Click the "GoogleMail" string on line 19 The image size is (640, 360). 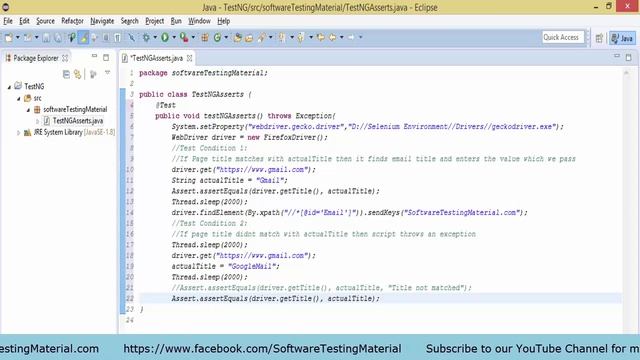click(x=251, y=266)
